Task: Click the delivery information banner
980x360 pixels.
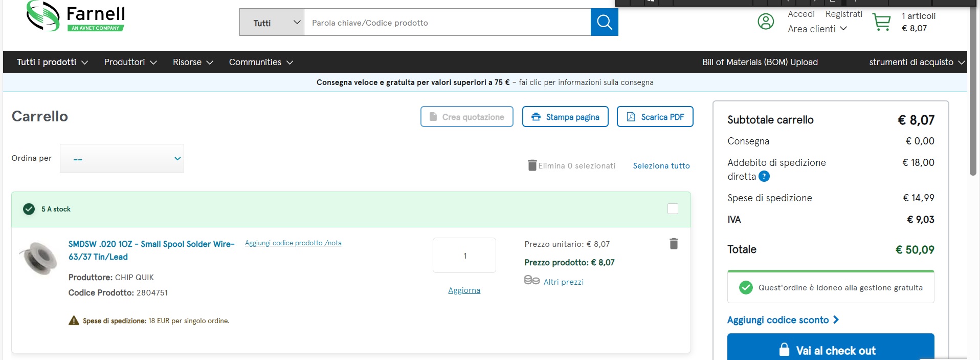Action: pos(485,82)
